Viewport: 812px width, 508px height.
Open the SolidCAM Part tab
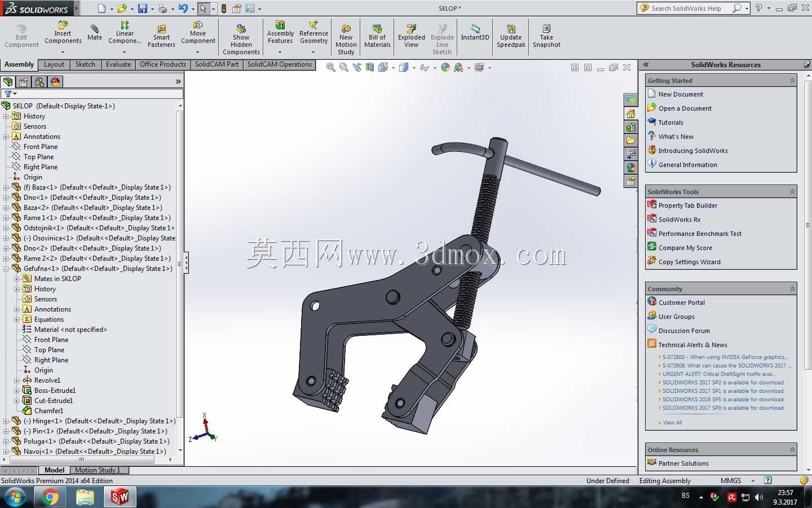pos(217,64)
